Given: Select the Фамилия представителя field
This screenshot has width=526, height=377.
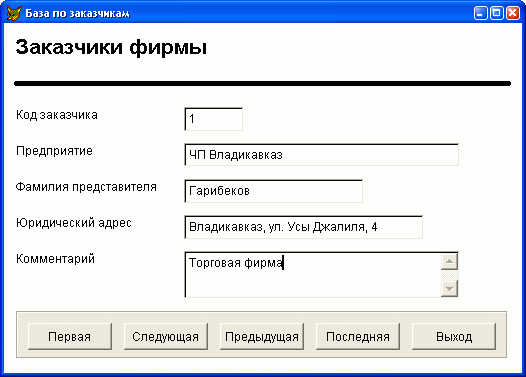Looking at the screenshot, I should (273, 191).
